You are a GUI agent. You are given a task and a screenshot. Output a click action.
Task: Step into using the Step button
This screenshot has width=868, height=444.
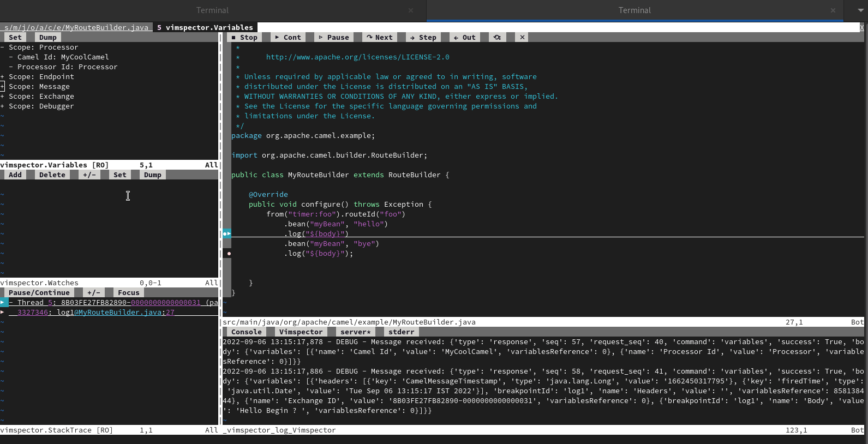[423, 37]
